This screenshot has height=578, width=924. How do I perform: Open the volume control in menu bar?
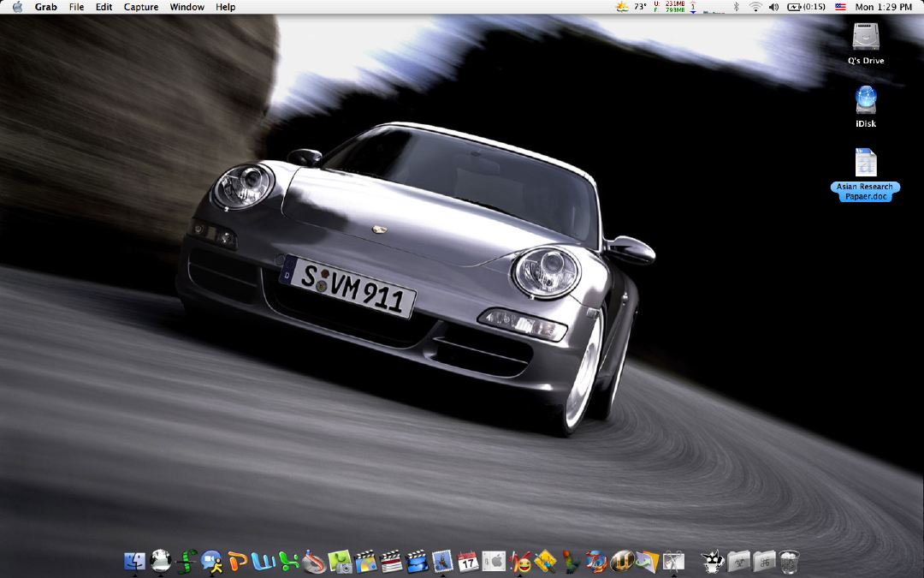point(774,7)
